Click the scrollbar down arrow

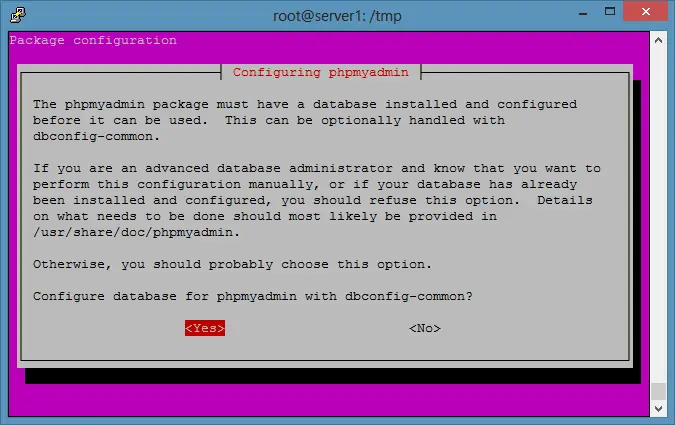tap(658, 408)
